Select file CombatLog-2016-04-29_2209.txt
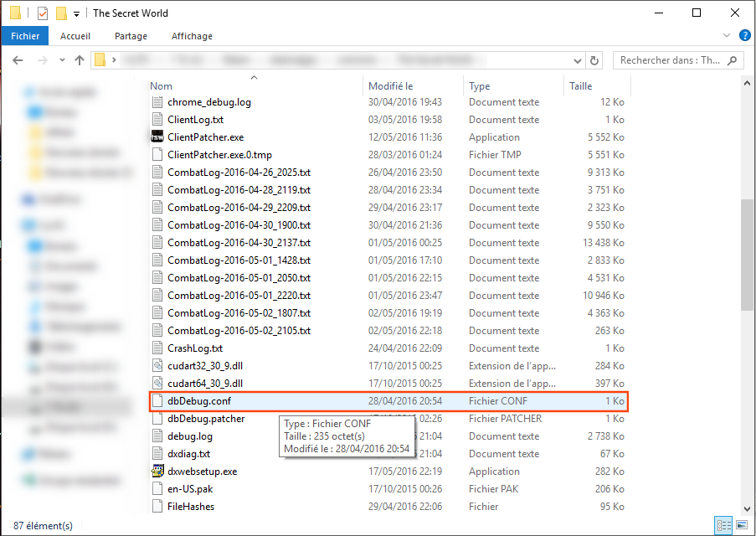Image resolution: width=756 pixels, height=536 pixels. 239,208
